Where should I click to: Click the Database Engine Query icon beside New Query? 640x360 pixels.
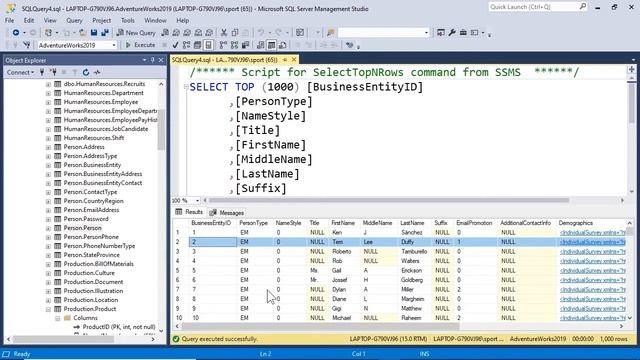tap(165, 33)
